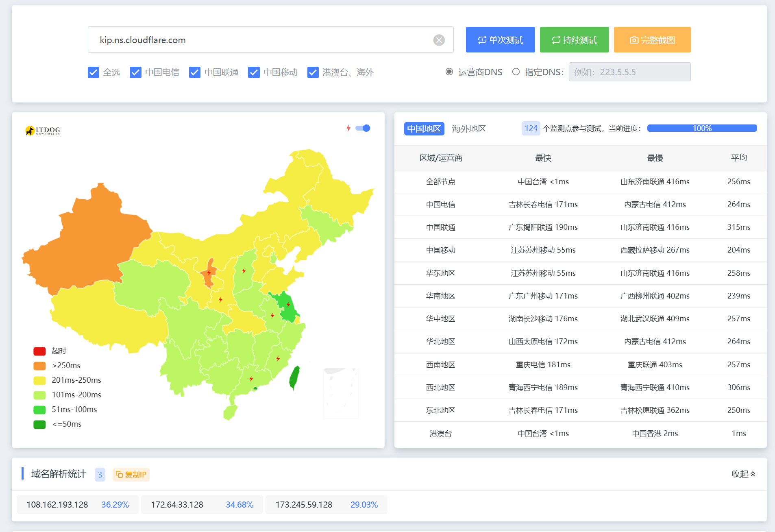Take a 完整截图 full screenshot
This screenshot has height=532, width=775.
[x=652, y=40]
